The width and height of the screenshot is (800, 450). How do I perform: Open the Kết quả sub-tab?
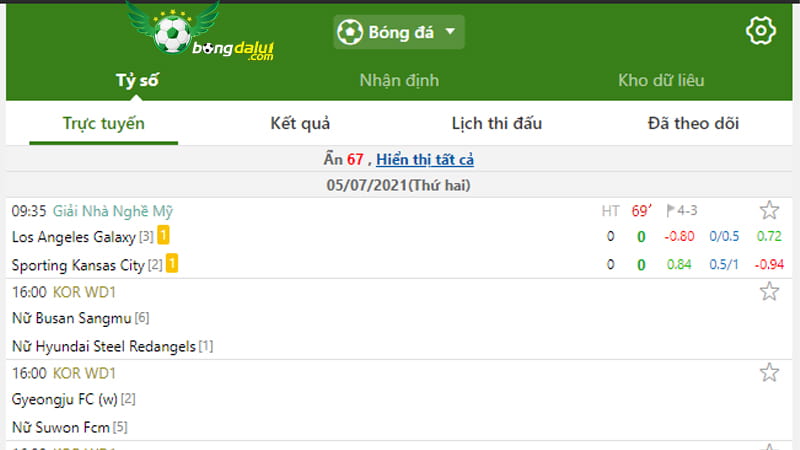point(300,123)
